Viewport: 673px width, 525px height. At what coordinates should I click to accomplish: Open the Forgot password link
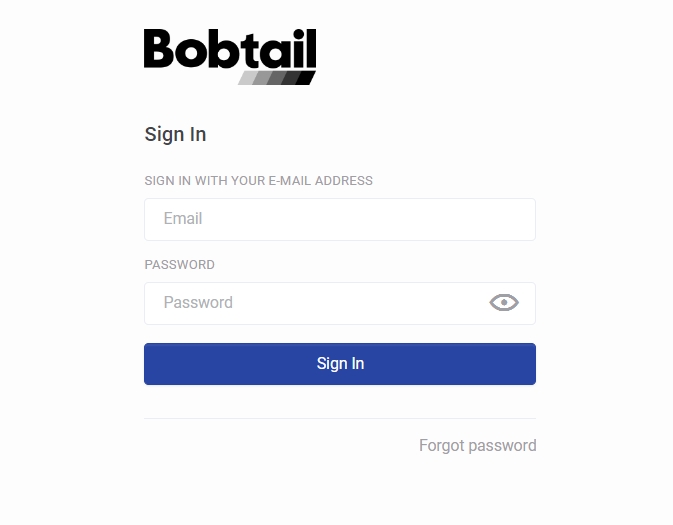(478, 446)
